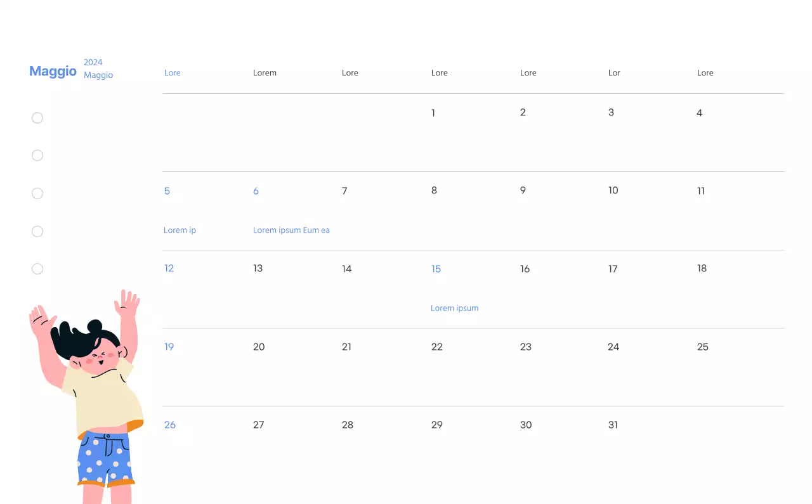Select the bottom circle marker in the sidebar
The image size is (812, 504).
point(37,269)
